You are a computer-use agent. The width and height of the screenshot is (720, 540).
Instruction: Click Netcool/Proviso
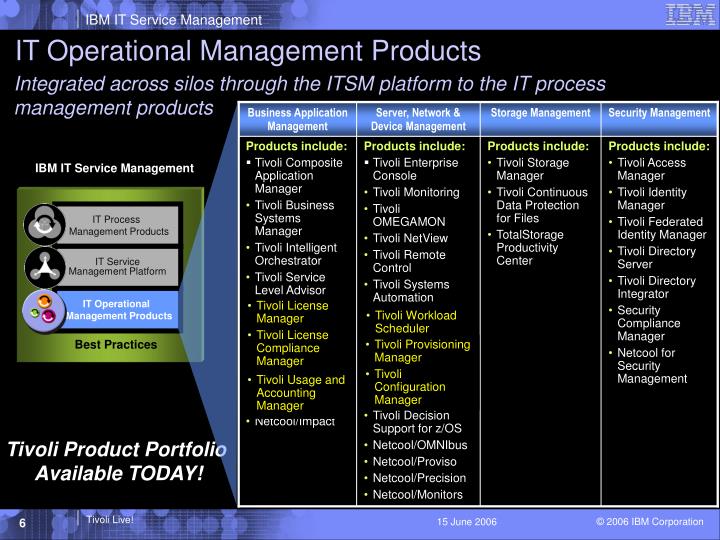(x=415, y=461)
